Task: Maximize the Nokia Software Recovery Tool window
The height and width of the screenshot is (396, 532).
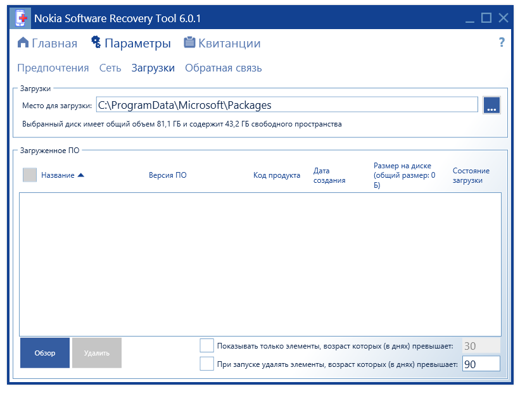Action: click(486, 18)
